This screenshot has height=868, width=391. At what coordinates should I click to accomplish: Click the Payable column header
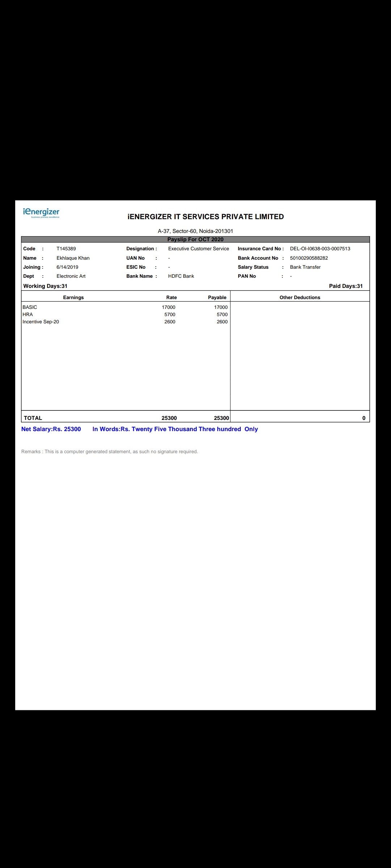pyautogui.click(x=217, y=298)
